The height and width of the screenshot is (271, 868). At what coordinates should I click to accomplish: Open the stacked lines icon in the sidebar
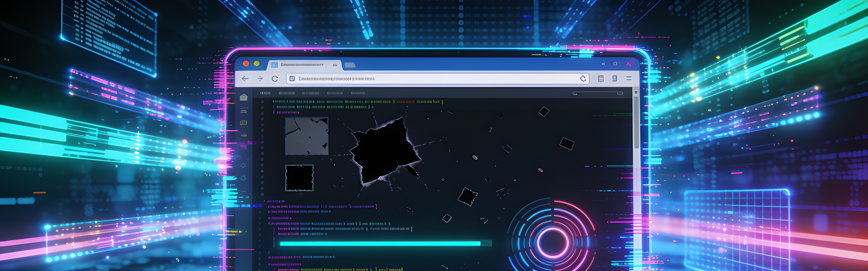(x=244, y=111)
